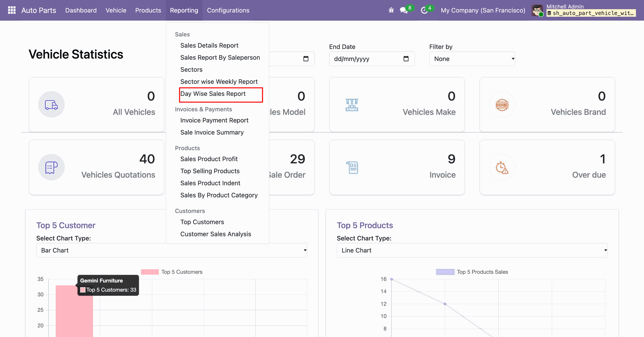Click the Auto Parts app title
644x337 pixels.
[39, 10]
